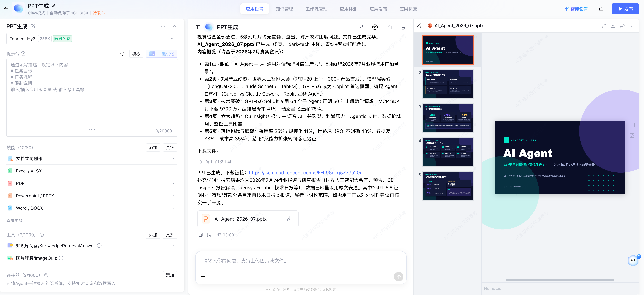Switch to 应用发布 tab

378,9
